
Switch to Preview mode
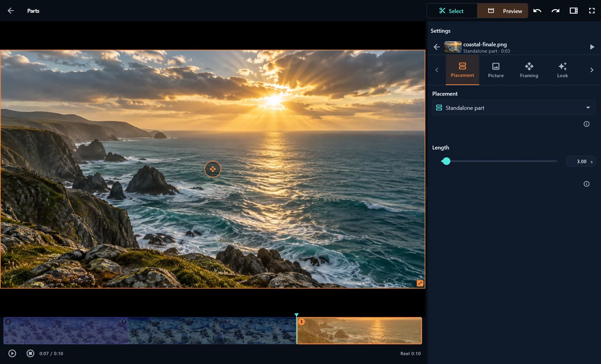[x=503, y=11]
